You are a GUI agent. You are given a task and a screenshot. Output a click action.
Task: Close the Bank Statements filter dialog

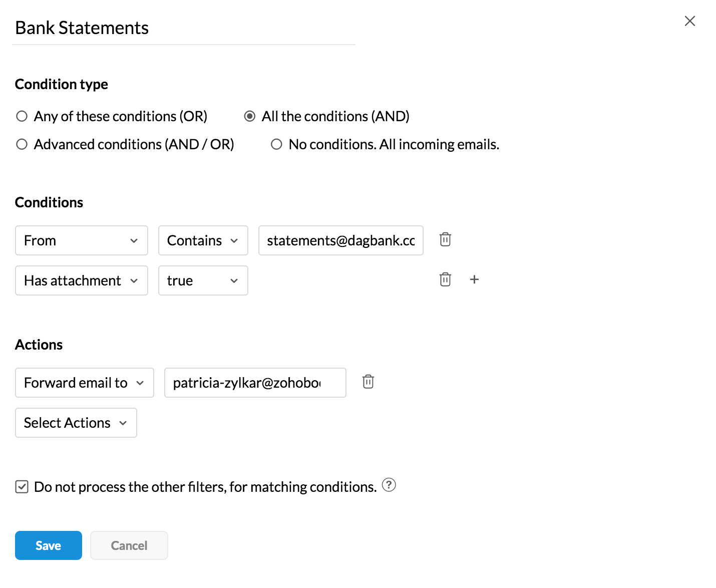click(689, 21)
